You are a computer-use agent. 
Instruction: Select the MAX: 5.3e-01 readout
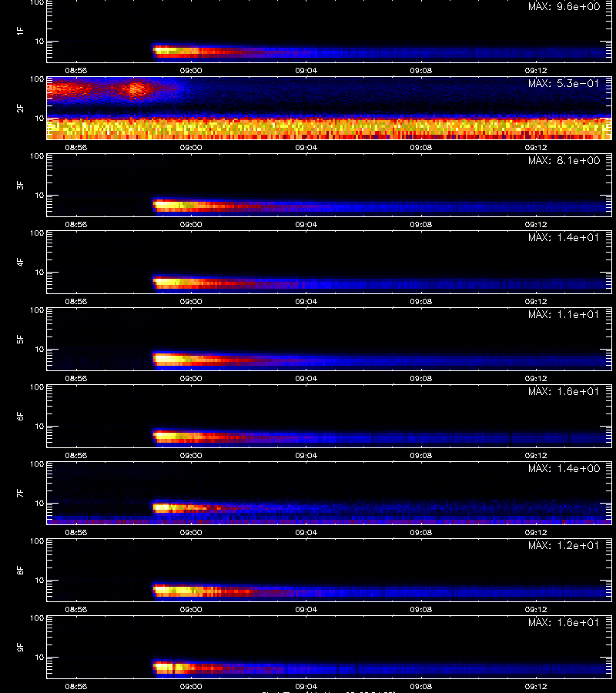point(564,83)
